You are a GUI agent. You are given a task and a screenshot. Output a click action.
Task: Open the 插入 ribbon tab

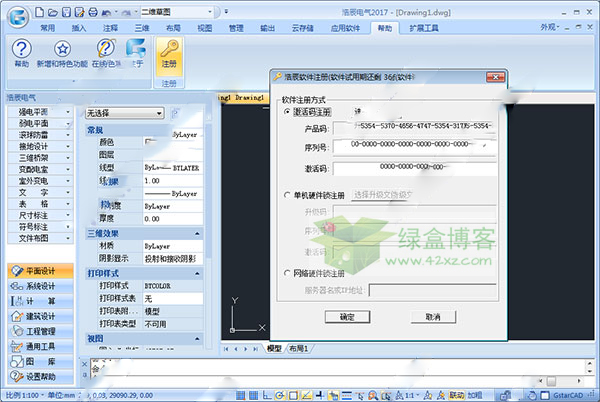point(79,28)
